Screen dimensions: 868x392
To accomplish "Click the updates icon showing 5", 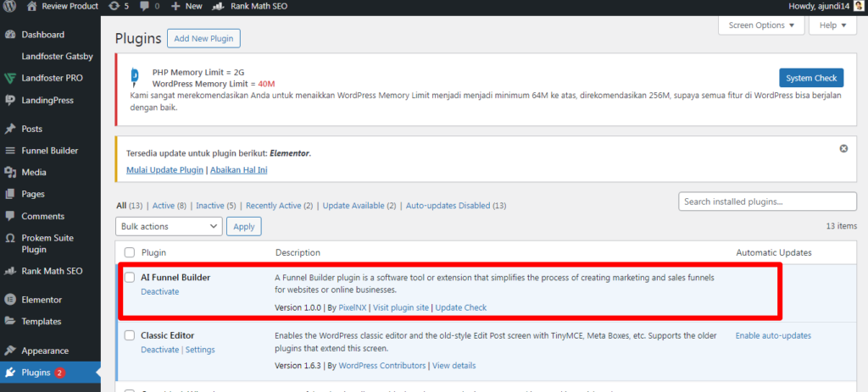I will click(116, 6).
